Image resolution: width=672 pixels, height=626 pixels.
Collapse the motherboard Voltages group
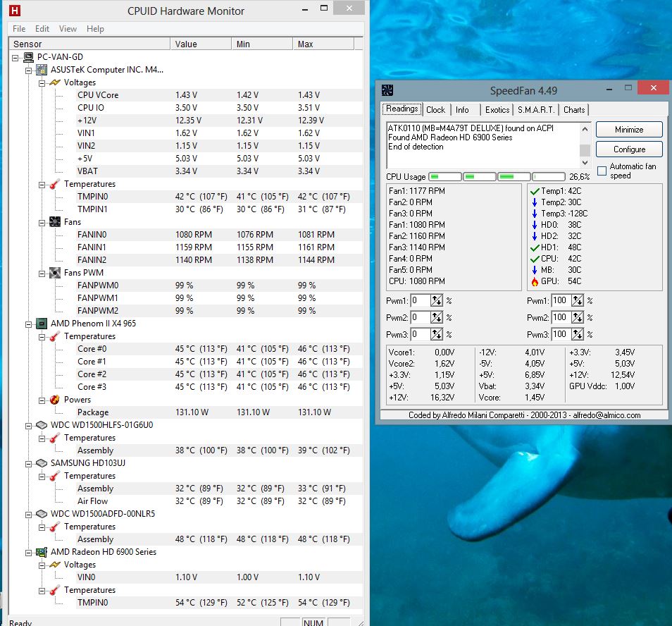click(x=42, y=82)
